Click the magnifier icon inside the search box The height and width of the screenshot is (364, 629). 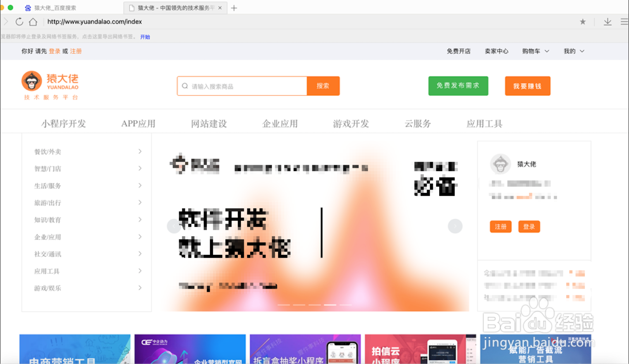pos(185,86)
